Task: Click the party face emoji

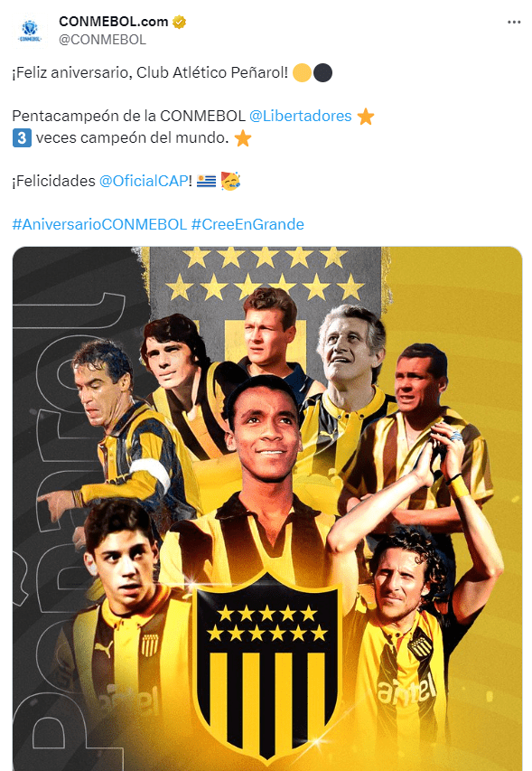Action: click(230, 181)
